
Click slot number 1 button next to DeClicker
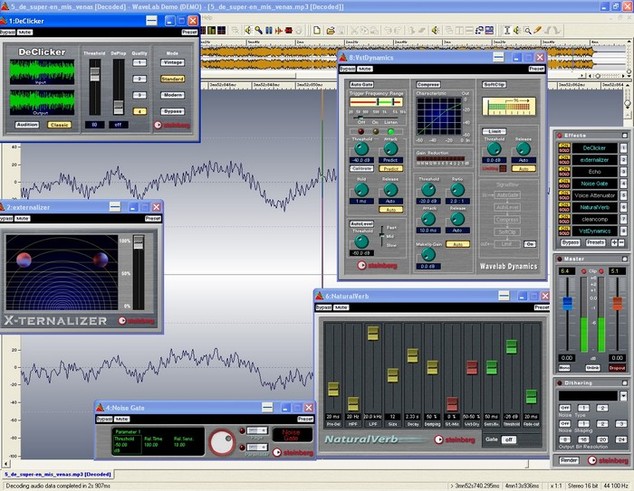[624, 148]
